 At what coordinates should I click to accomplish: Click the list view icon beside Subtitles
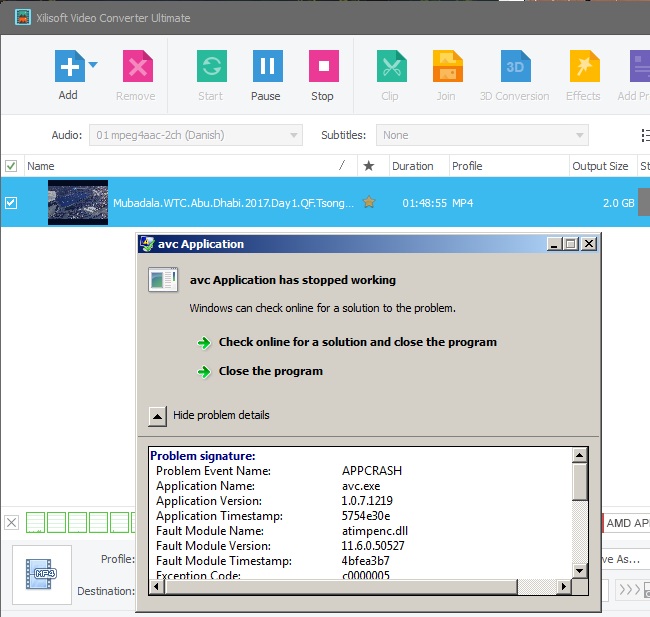[x=645, y=135]
